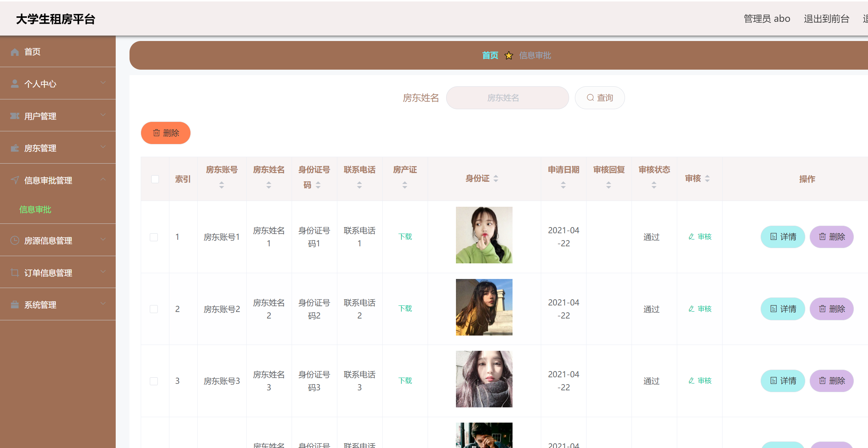
Task: Expand the 系统管理 menu chevron
Action: point(103,304)
